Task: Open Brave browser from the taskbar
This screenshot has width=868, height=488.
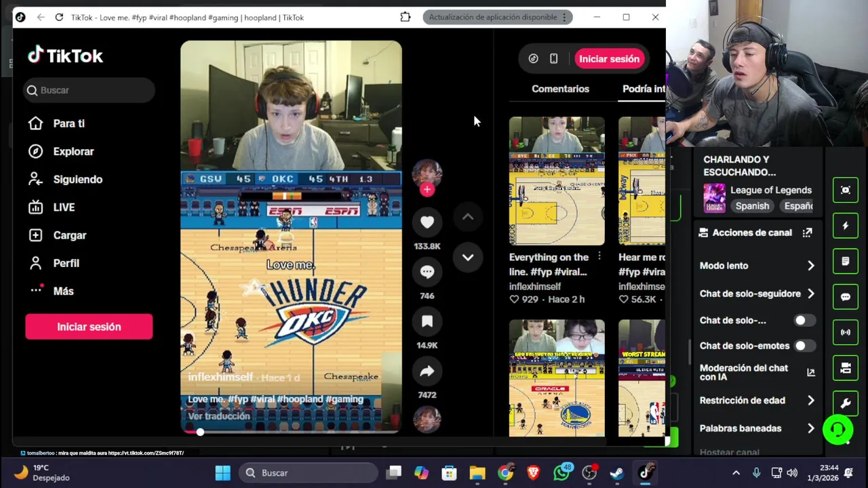Action: point(533,472)
